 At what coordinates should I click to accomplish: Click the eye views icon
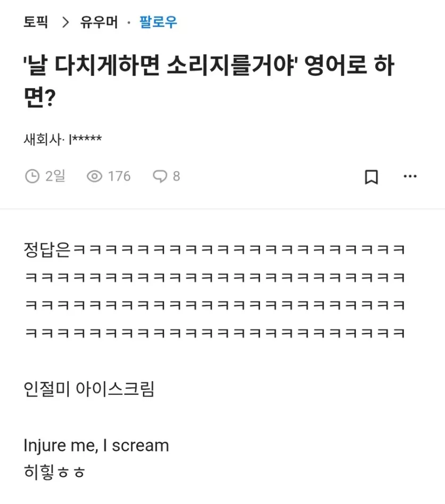(94, 176)
